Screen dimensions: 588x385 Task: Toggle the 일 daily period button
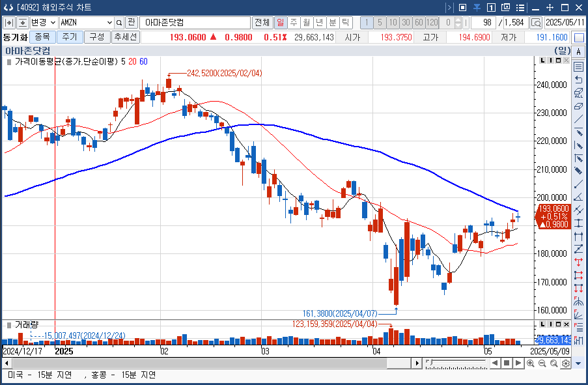pos(281,23)
